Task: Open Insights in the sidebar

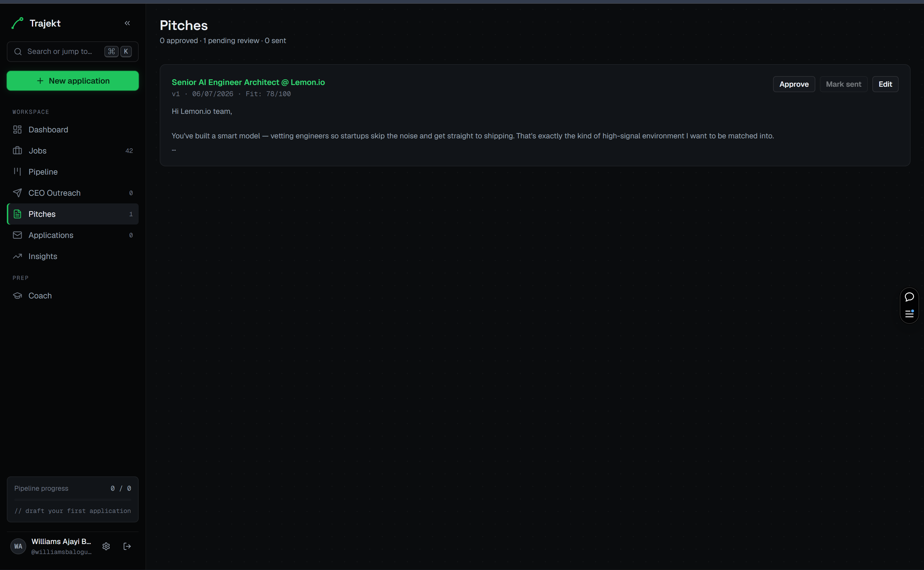Action: (73, 256)
